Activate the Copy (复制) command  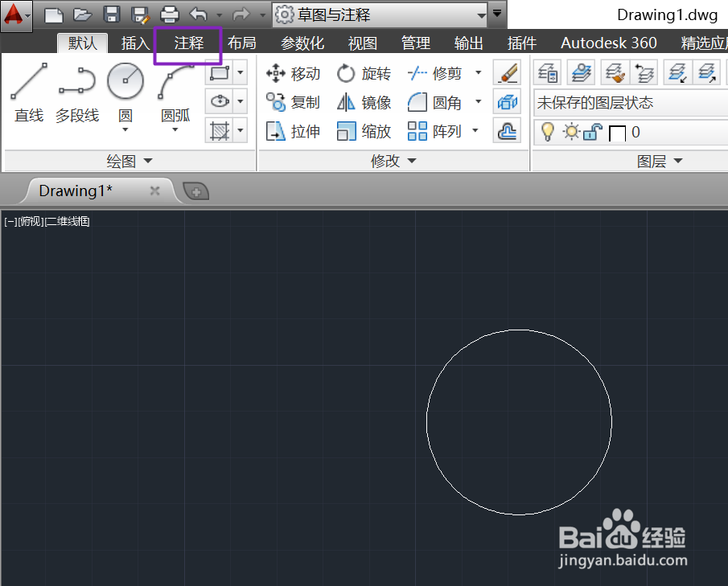(293, 102)
